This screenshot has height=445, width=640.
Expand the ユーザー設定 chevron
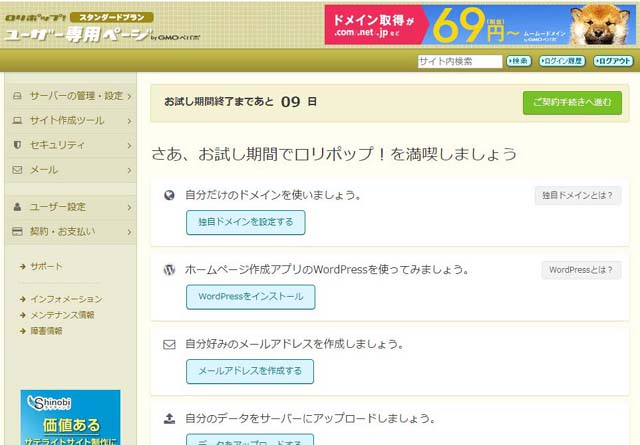(129, 207)
